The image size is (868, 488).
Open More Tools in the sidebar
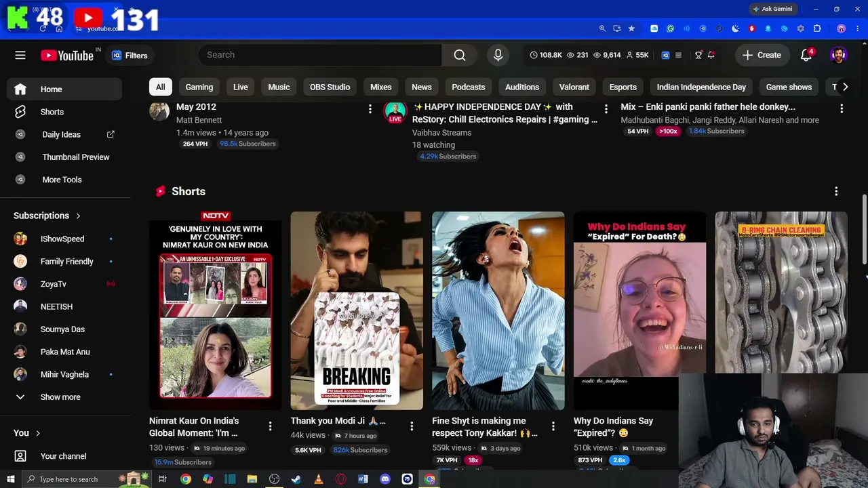64,180
